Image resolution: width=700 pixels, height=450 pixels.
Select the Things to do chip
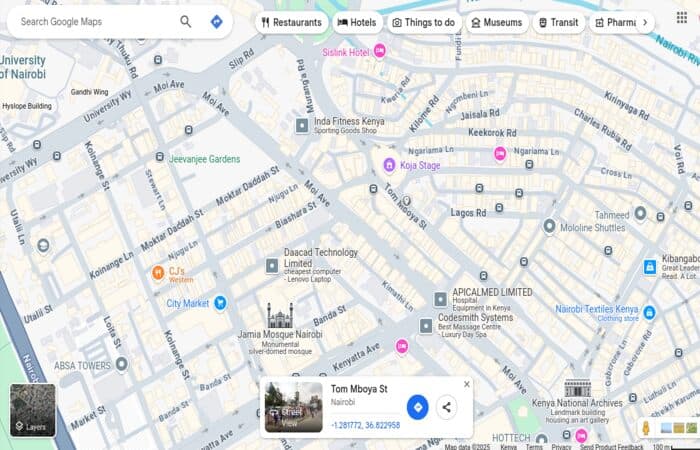(424, 22)
